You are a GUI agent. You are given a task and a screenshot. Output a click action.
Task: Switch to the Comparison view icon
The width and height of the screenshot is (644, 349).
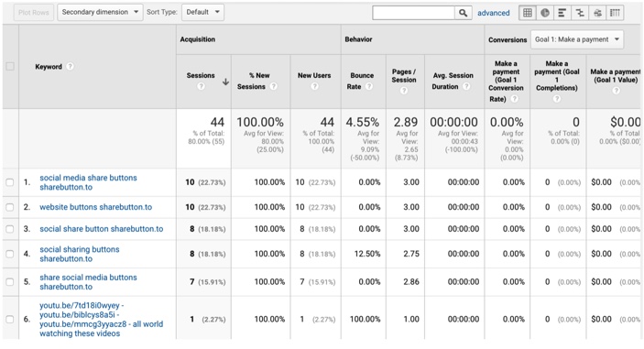(x=580, y=13)
